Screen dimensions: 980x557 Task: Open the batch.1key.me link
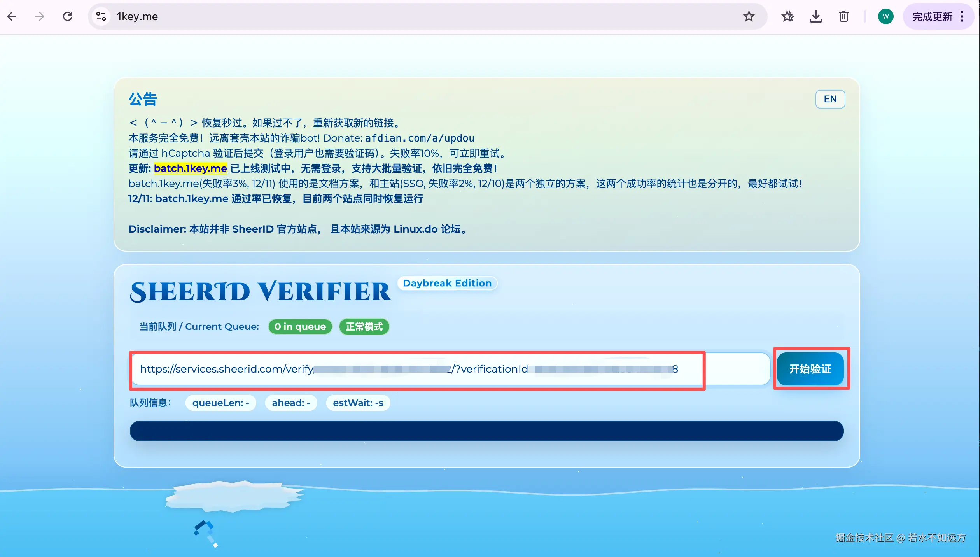pyautogui.click(x=190, y=168)
